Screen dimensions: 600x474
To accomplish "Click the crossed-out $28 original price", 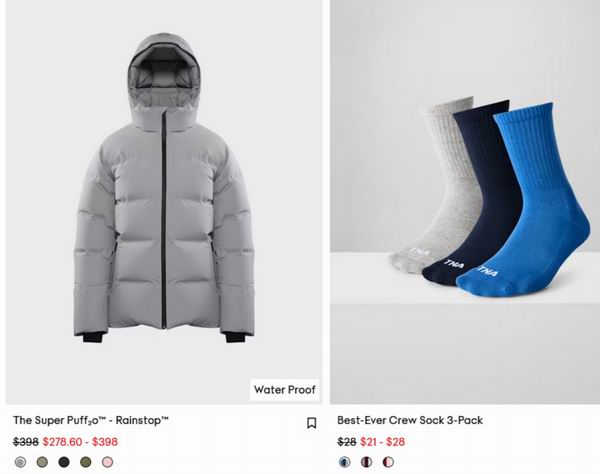I will click(347, 442).
